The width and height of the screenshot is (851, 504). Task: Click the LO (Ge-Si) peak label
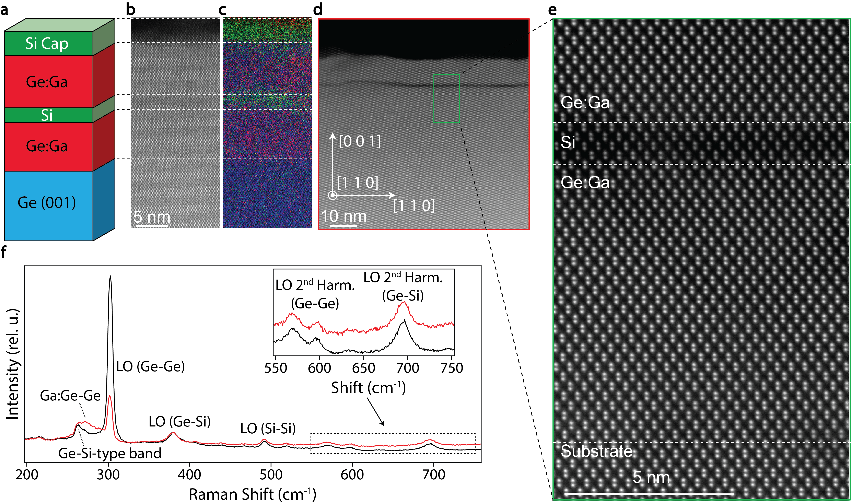[x=180, y=421]
